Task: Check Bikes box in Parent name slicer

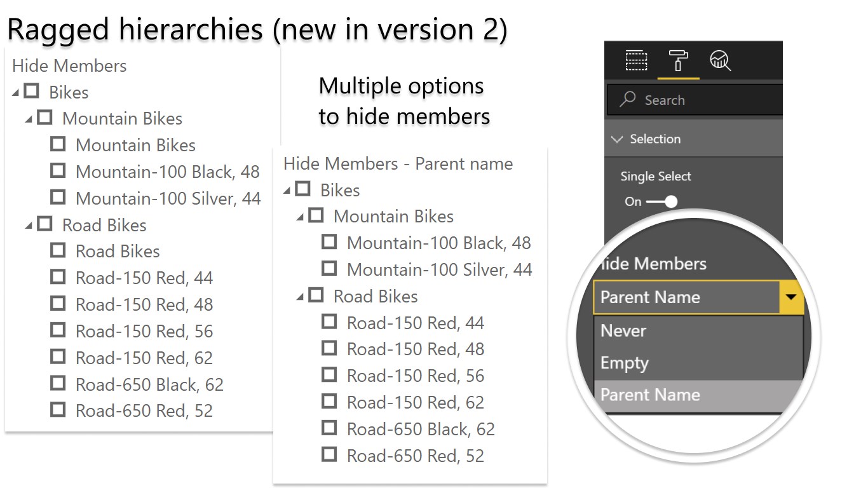Action: pyautogui.click(x=303, y=189)
